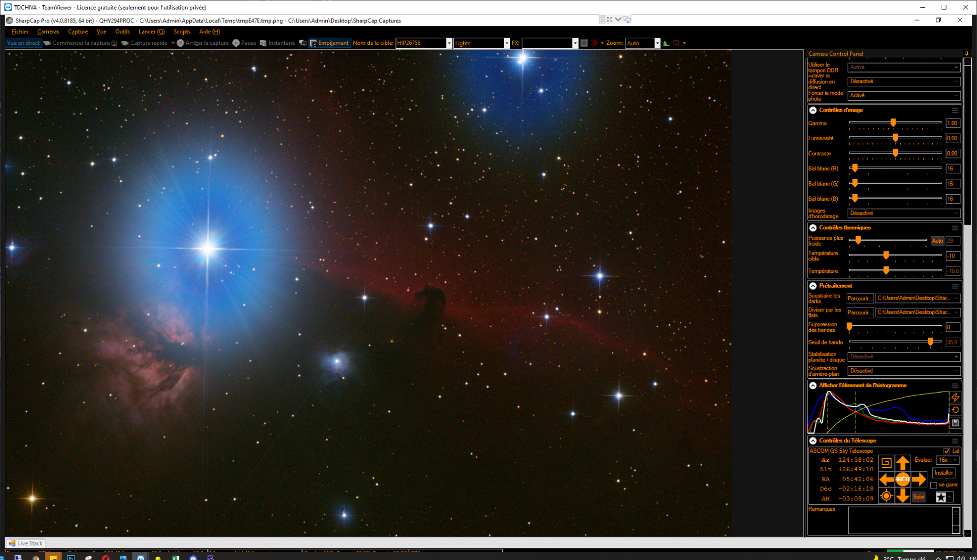Screen dimensions: 977x560
Task: Open the Lights frame type dropdown
Action: point(507,43)
